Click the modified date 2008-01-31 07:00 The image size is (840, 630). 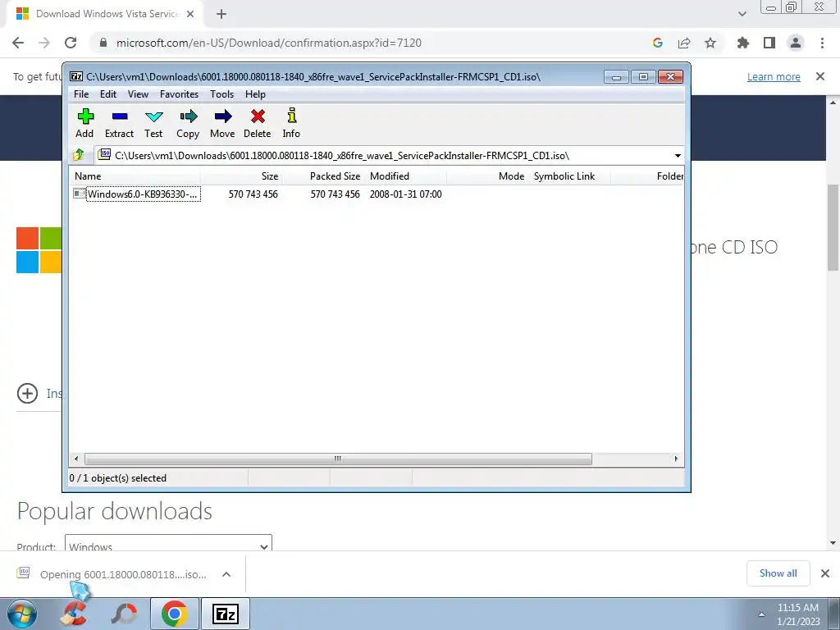coord(405,194)
